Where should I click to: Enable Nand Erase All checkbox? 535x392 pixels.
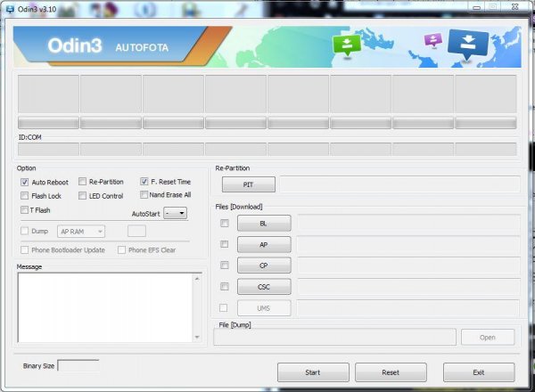[x=144, y=194]
